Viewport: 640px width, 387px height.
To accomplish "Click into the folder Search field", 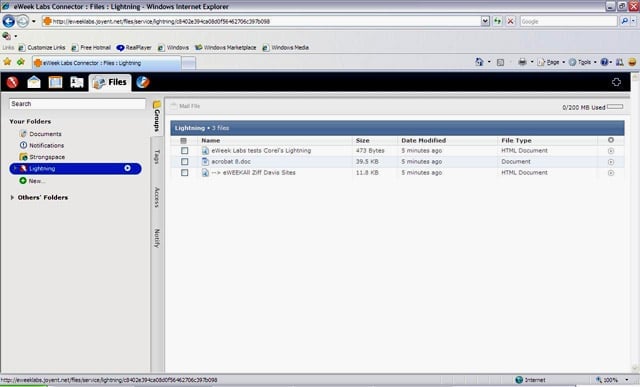I will tap(77, 104).
